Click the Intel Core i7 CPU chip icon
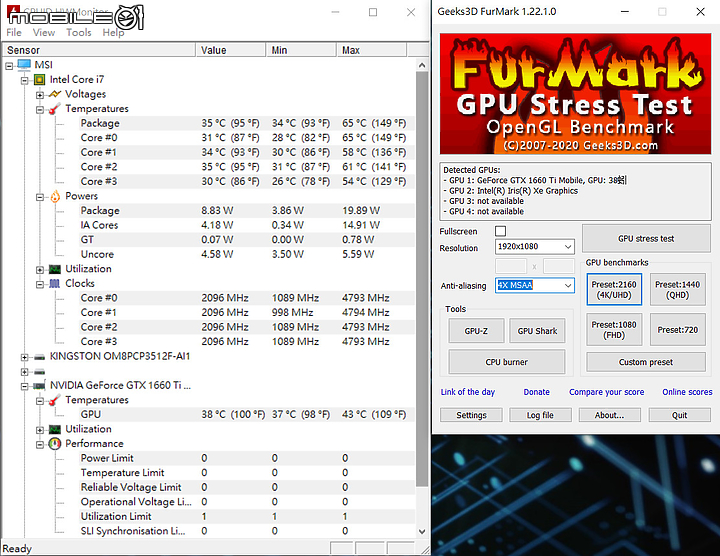The height and width of the screenshot is (556, 720). 39,79
